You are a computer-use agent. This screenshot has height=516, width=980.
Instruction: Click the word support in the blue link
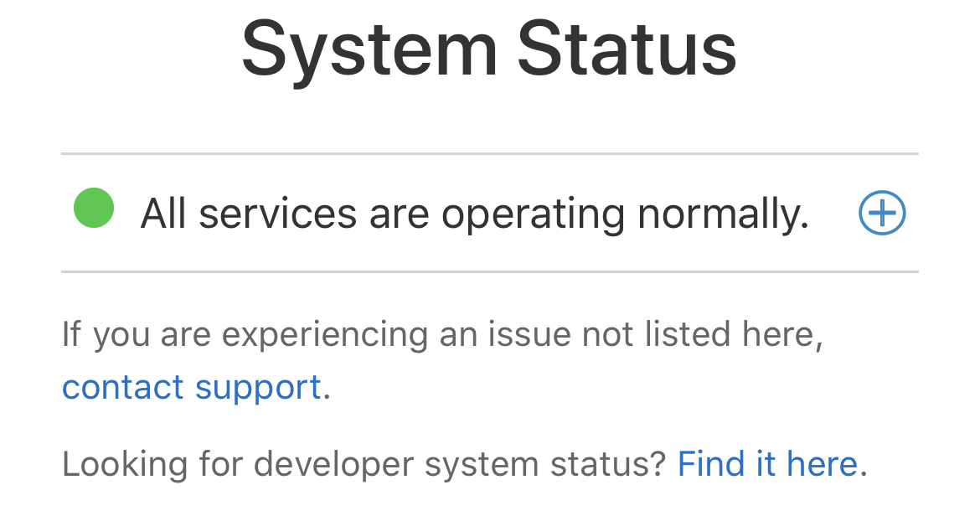pyautogui.click(x=258, y=389)
